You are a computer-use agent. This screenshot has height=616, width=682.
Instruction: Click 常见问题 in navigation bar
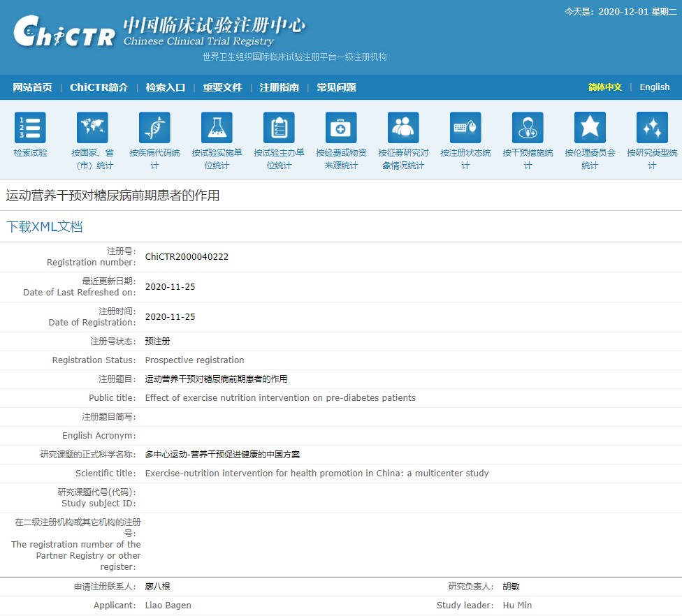click(336, 87)
